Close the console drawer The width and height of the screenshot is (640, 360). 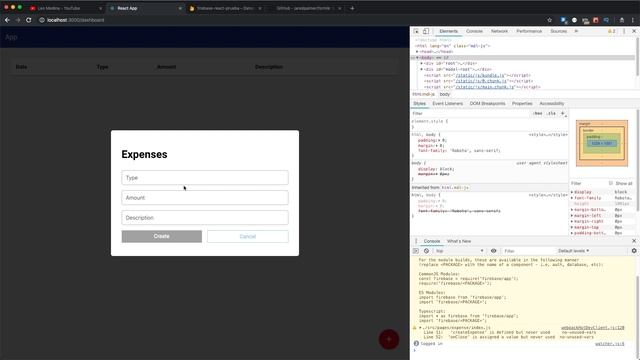[x=634, y=241]
